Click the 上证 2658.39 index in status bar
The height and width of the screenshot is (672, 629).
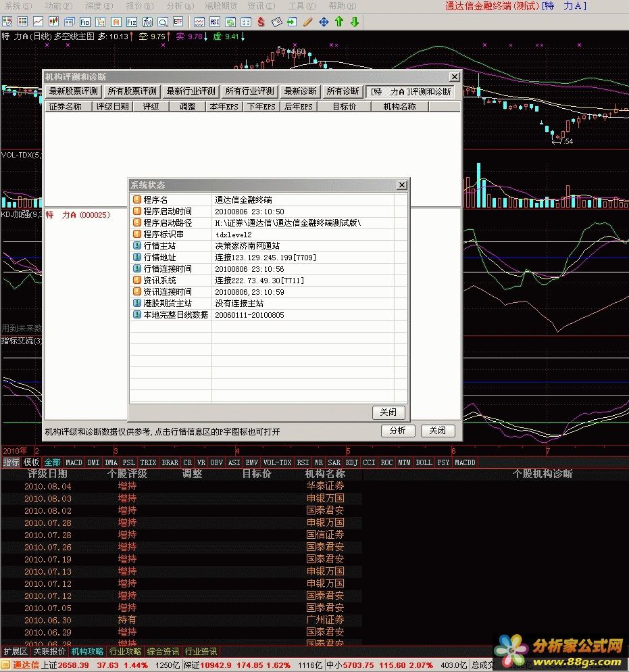click(66, 665)
